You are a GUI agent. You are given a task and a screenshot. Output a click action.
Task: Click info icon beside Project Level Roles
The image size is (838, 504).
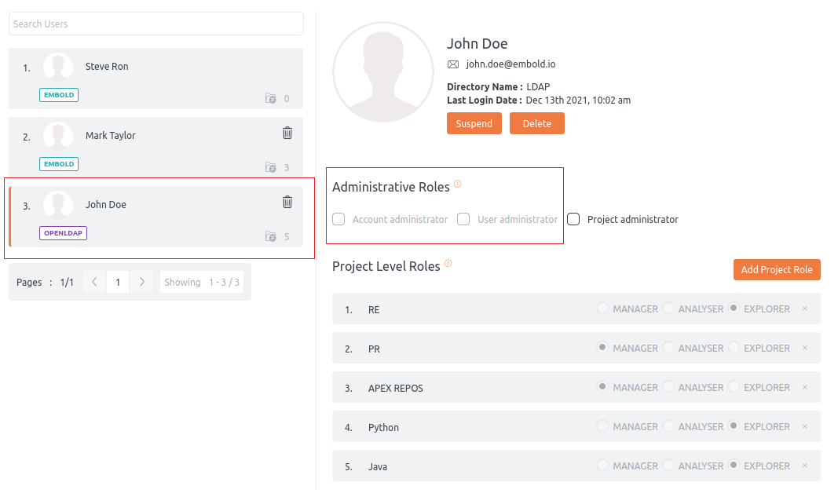[448, 264]
